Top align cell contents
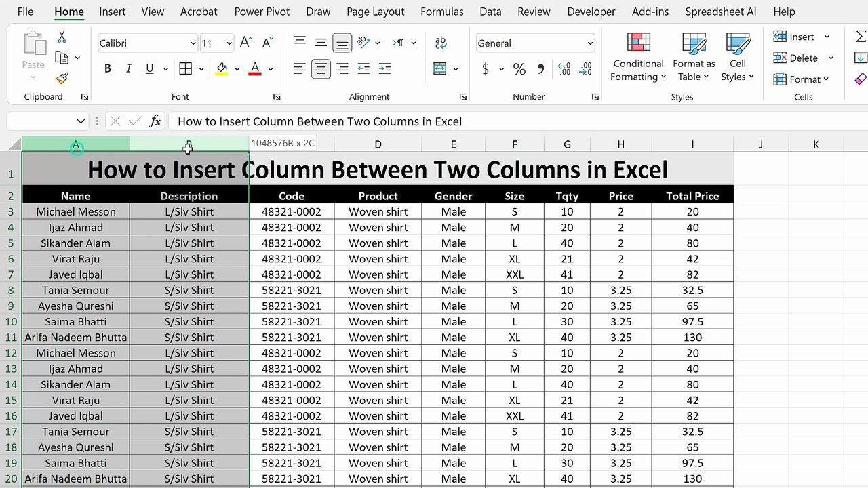868x488 pixels. 300,43
